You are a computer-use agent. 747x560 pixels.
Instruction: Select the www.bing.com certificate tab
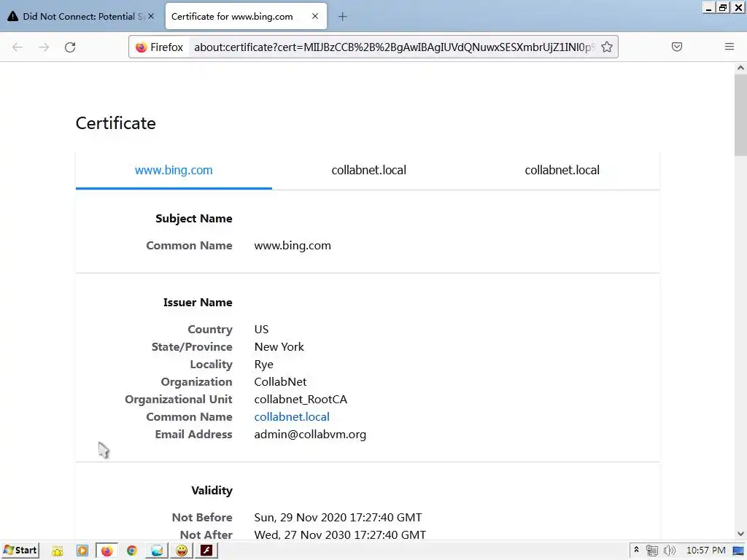click(x=174, y=170)
